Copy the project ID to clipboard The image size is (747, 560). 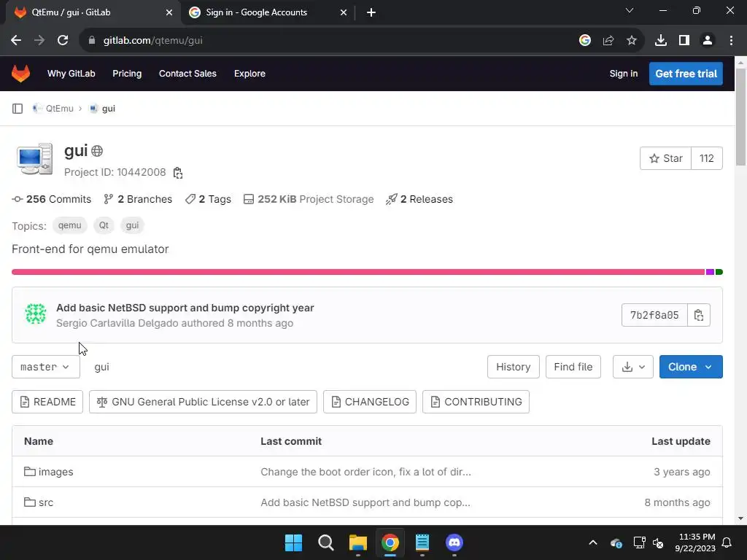click(x=178, y=172)
